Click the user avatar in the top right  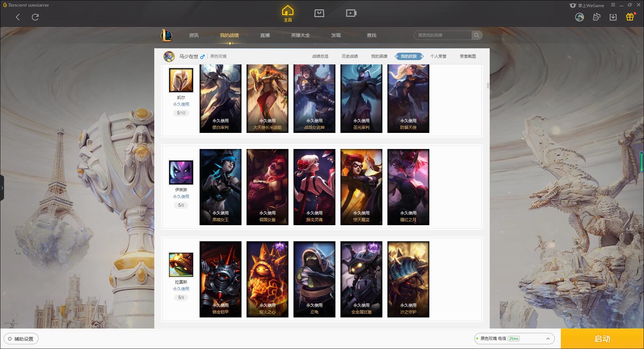click(580, 17)
